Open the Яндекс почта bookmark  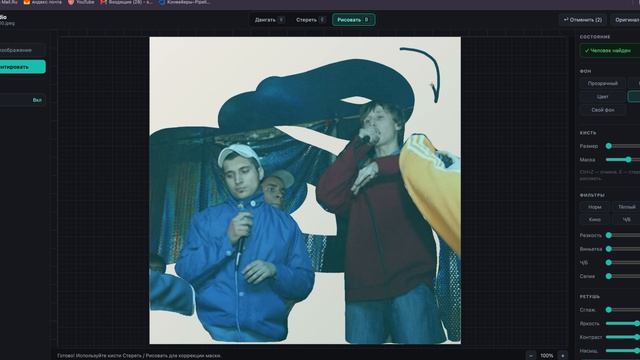coord(43,2)
